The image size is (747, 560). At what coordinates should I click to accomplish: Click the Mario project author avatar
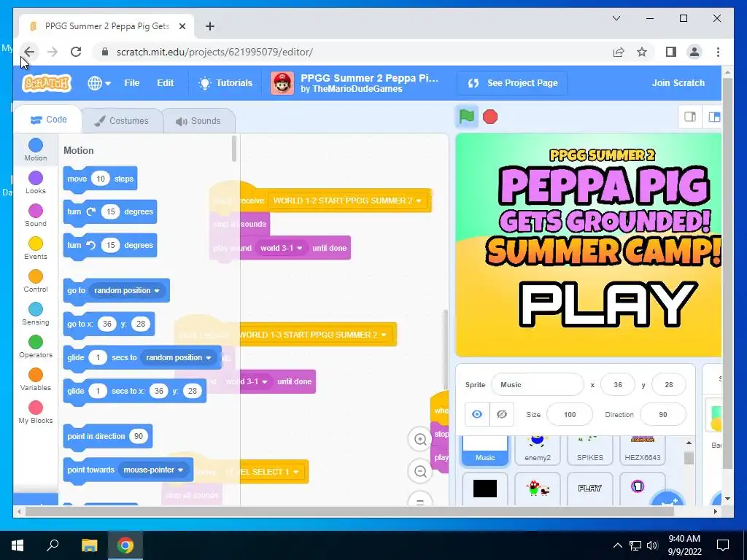282,83
